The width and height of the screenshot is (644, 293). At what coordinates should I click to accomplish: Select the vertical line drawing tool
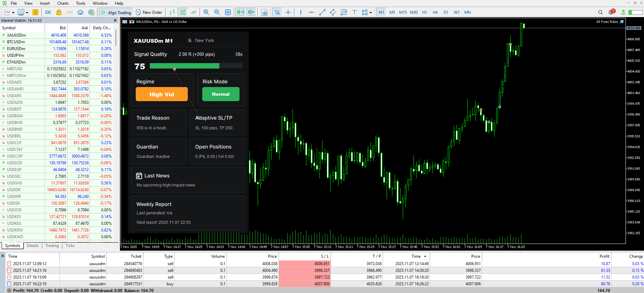tap(301, 12)
